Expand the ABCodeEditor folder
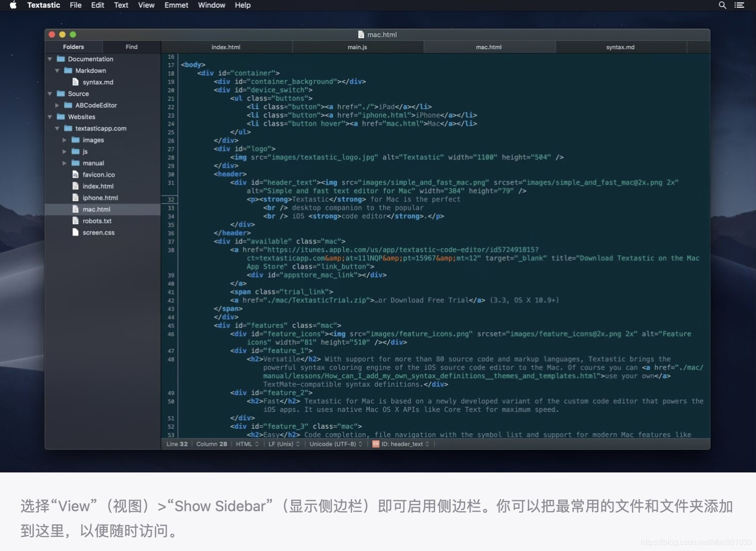The image size is (756, 551). (x=57, y=105)
